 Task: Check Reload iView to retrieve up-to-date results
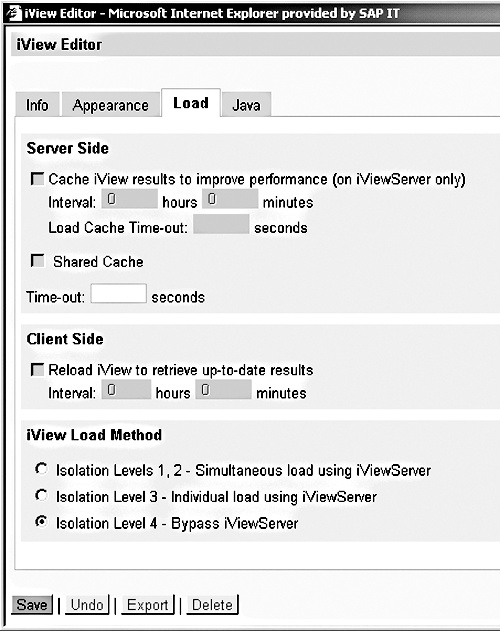coord(37,369)
